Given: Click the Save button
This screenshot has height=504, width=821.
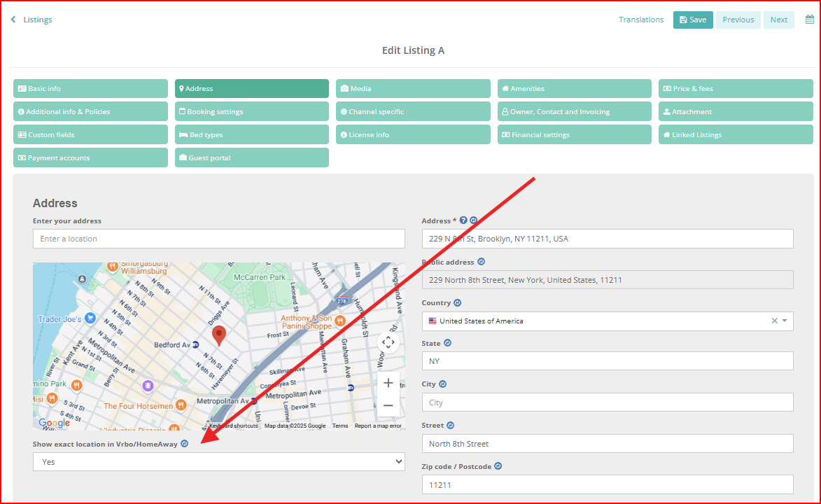Looking at the screenshot, I should pos(693,20).
